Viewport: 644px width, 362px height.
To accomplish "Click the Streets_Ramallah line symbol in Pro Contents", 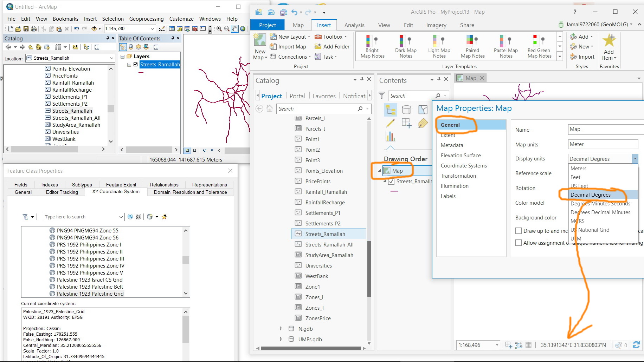I will (394, 191).
